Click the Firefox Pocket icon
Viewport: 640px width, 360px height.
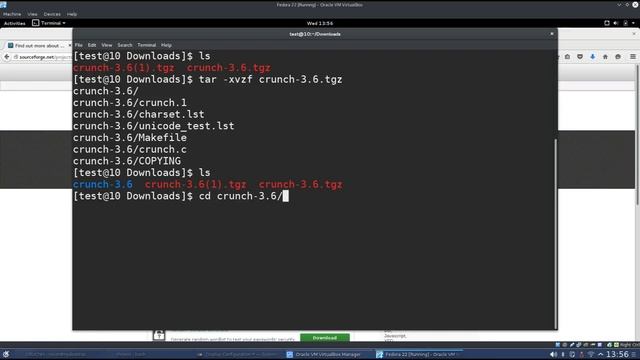click(580, 57)
